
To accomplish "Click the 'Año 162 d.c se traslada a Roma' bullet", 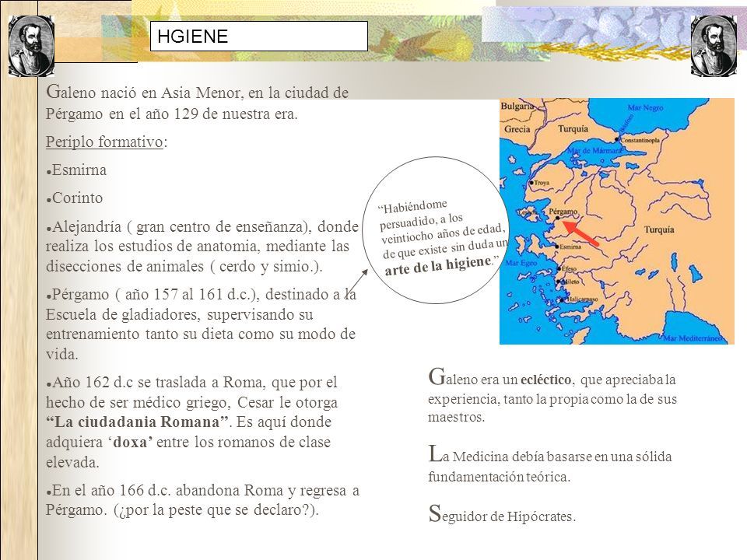I will tap(191, 422).
